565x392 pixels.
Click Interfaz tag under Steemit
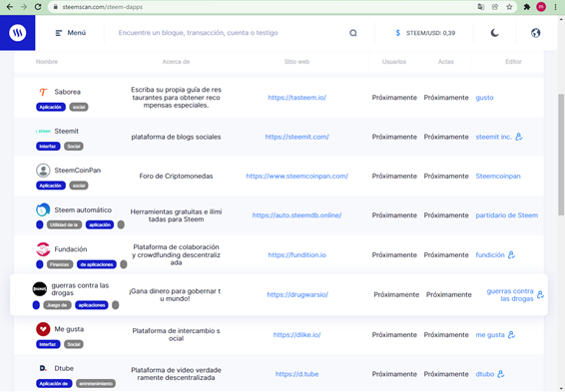(48, 147)
